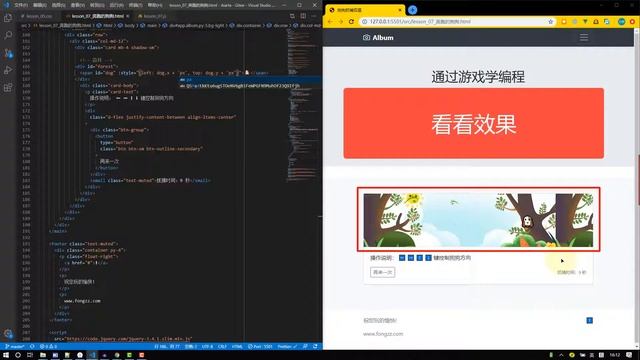
Task: Click the open changes icon in editor toolbar
Action: (292, 16)
